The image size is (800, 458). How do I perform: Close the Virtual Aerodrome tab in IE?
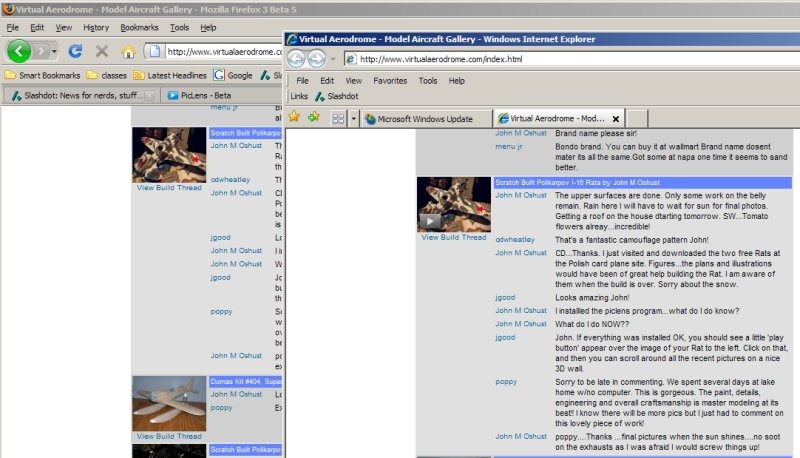point(616,119)
